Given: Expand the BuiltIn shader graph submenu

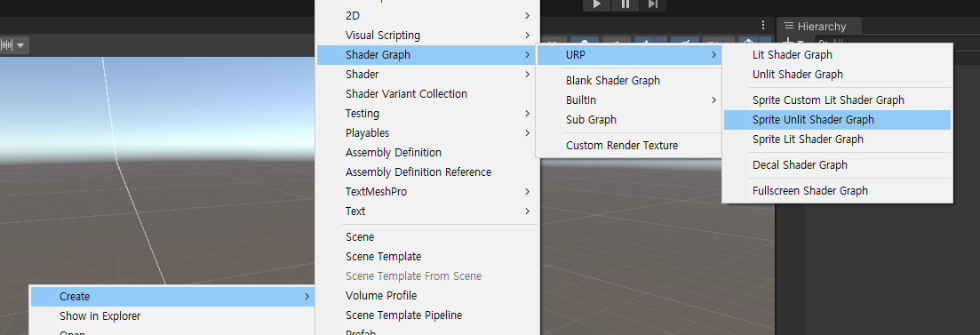Looking at the screenshot, I should click(629, 100).
